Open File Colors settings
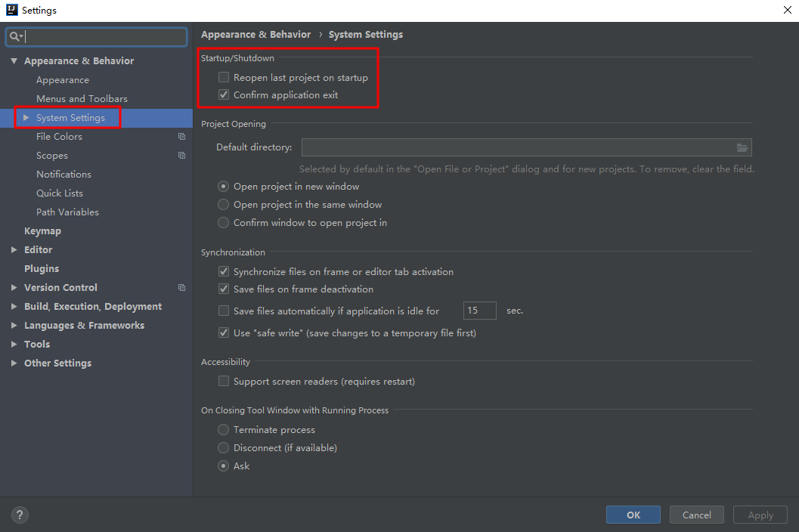 point(59,137)
